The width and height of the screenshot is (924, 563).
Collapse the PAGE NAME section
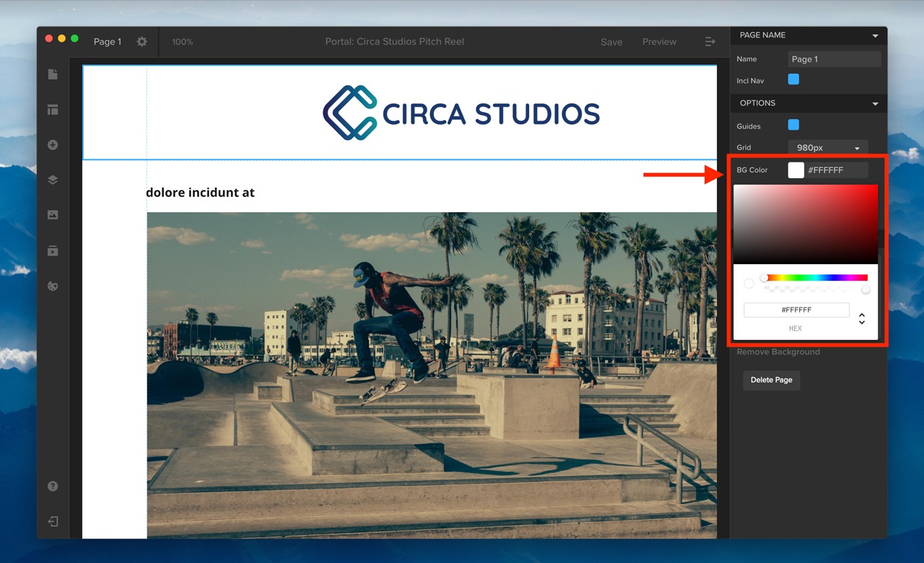tap(876, 35)
